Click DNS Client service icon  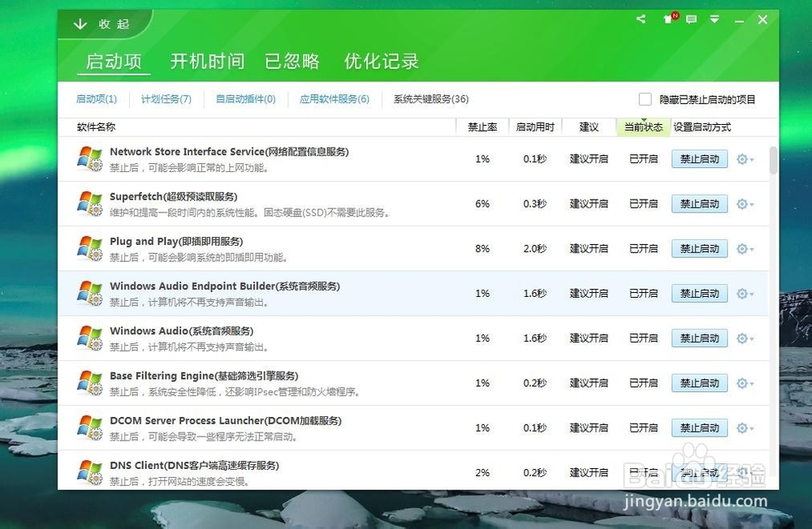[90, 472]
